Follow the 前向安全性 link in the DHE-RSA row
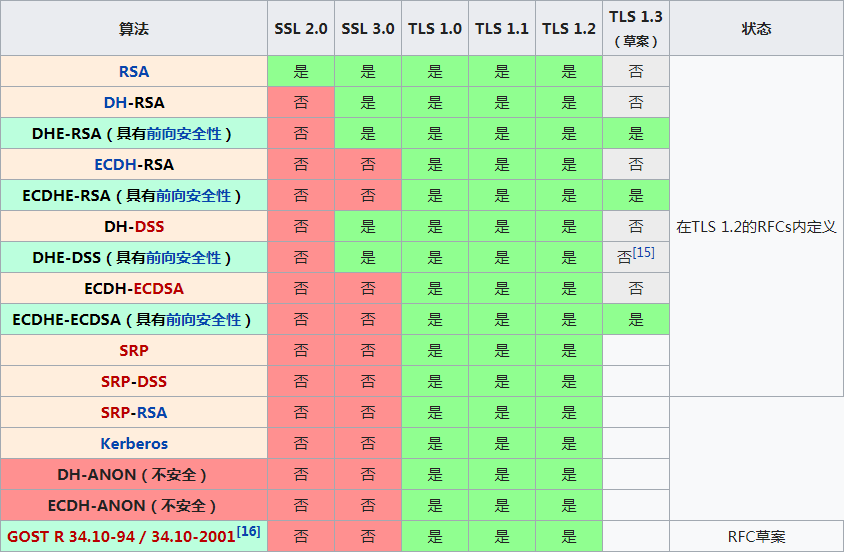The height and width of the screenshot is (552, 846). [184, 134]
